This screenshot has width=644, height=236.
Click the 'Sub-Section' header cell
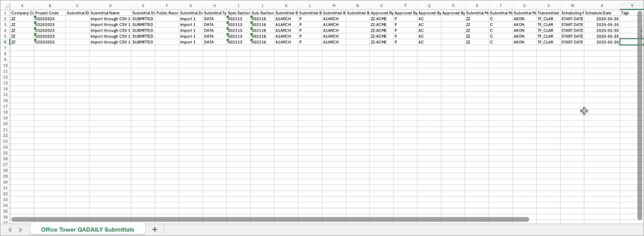262,13
